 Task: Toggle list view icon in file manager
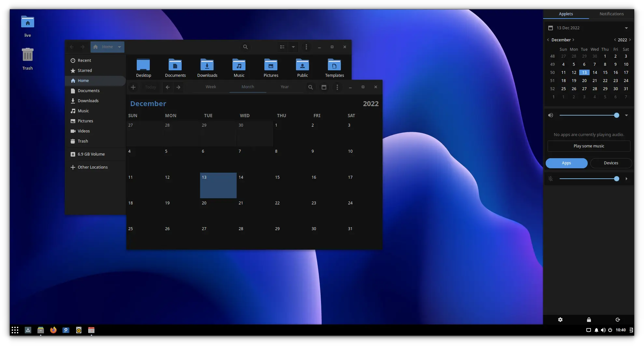tap(282, 47)
